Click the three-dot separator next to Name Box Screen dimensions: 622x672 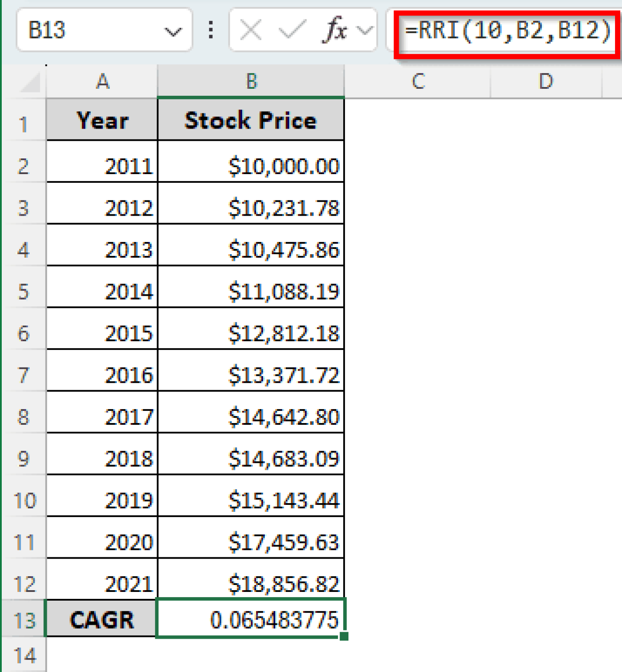point(210,31)
